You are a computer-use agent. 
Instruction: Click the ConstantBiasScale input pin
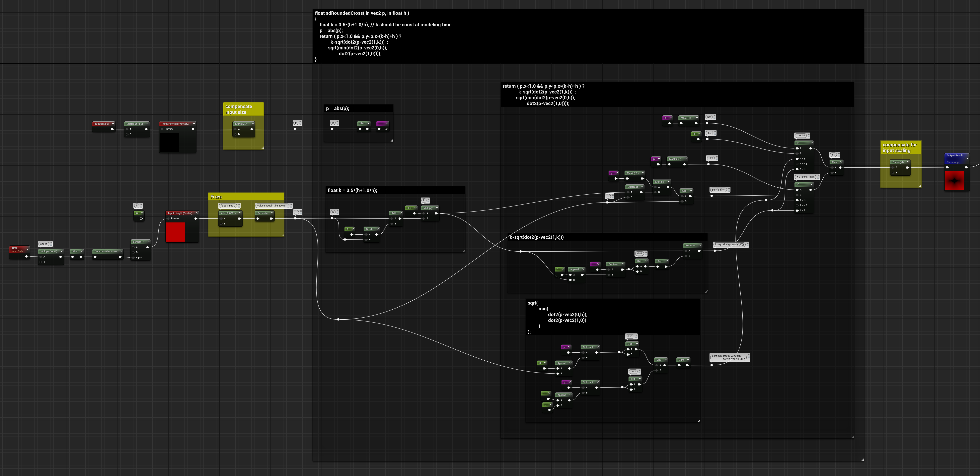point(95,257)
